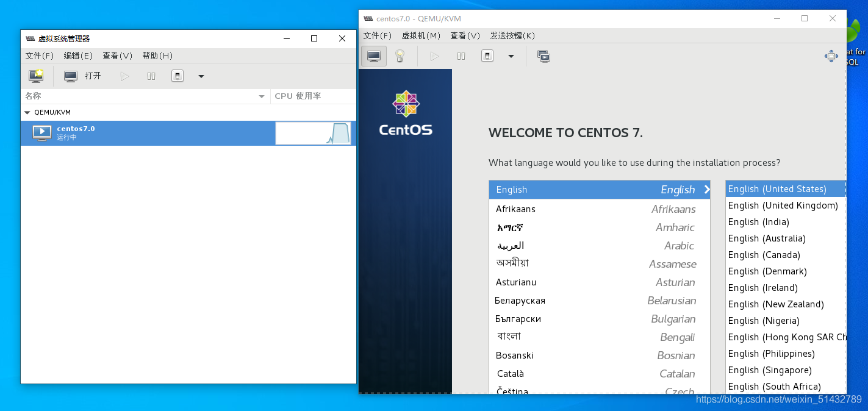This screenshot has width=868, height=411.
Task: Select Belarusian language row
Action: 600,301
